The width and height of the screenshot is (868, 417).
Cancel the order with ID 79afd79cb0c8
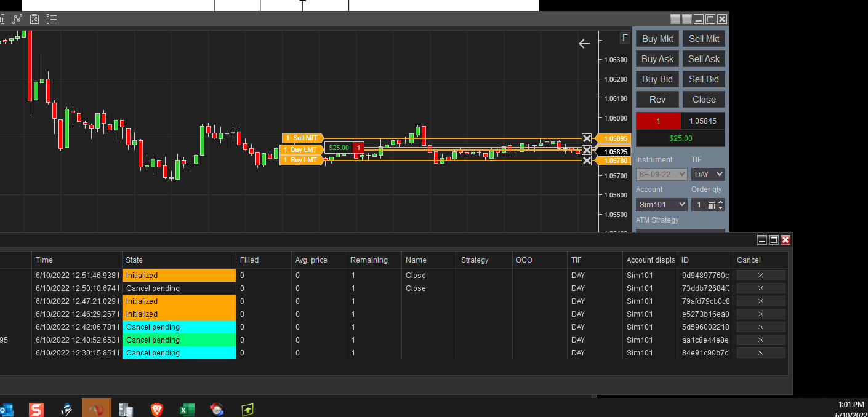click(x=760, y=301)
